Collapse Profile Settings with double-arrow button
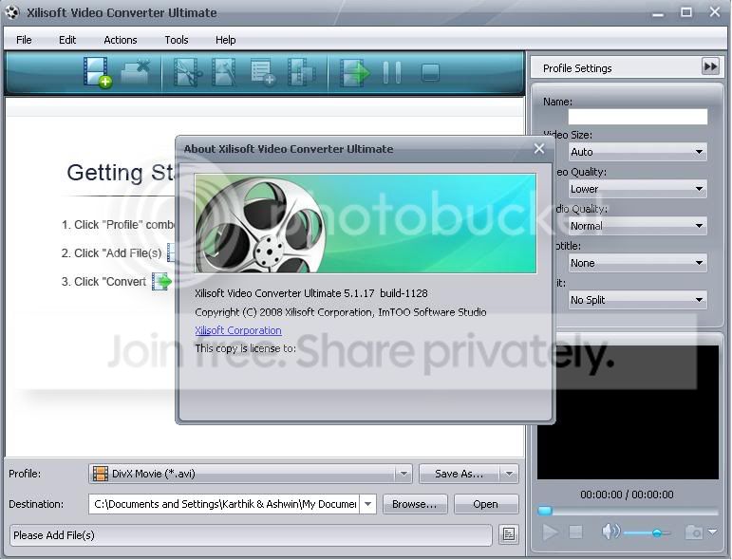Screen dimensions: 732x560 pos(710,66)
